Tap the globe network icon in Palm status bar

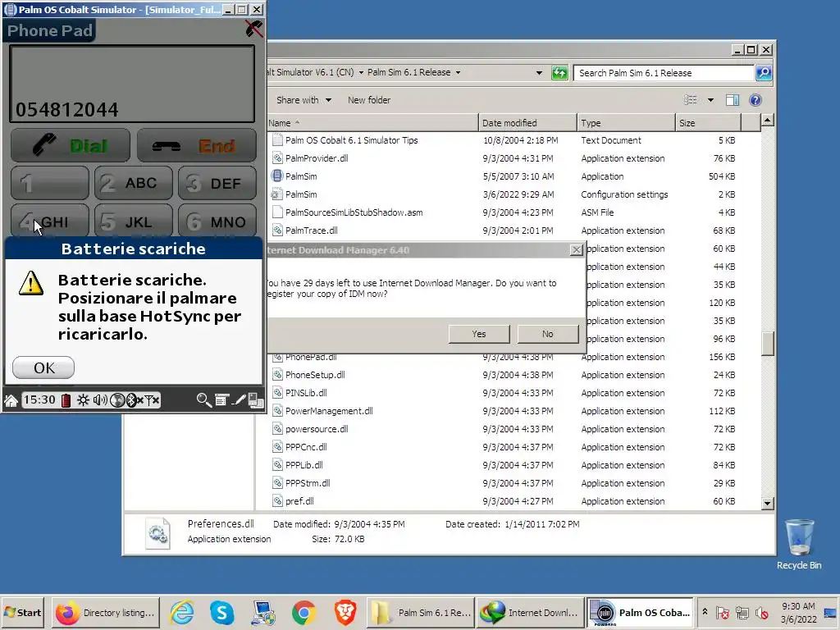(x=117, y=400)
